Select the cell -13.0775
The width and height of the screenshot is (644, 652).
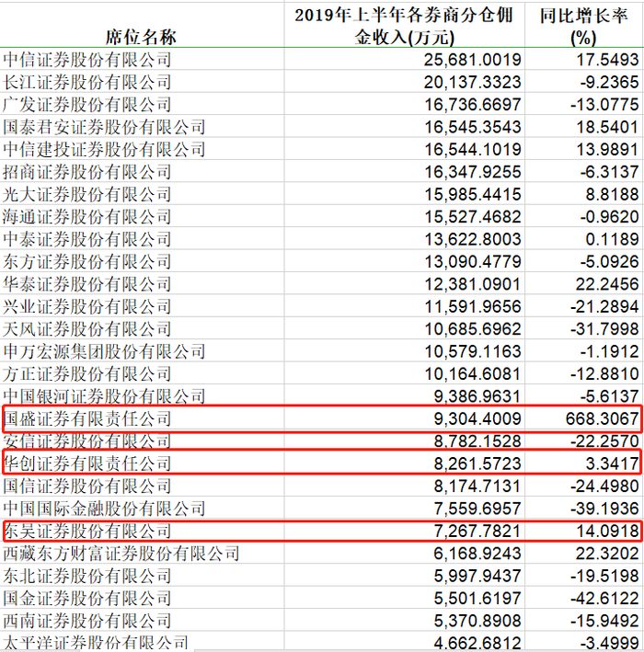[x=604, y=105]
